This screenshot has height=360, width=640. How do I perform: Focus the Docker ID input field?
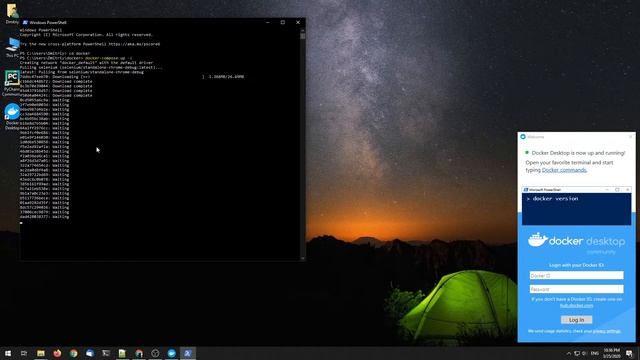pyautogui.click(x=576, y=276)
